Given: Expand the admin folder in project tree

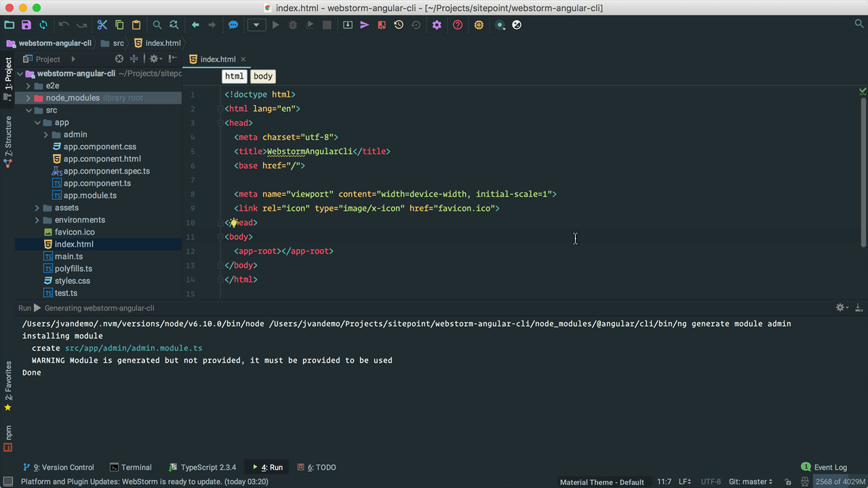Looking at the screenshot, I should coord(46,135).
